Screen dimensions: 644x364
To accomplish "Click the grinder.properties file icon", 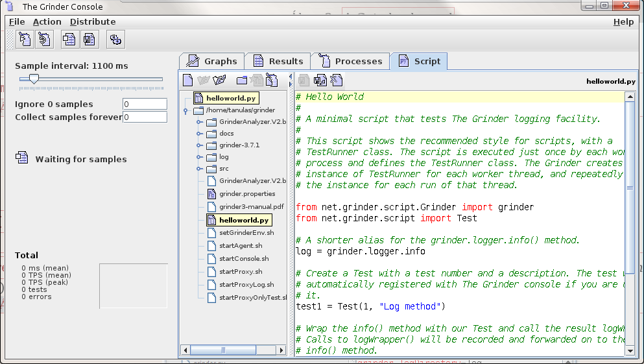I will (x=211, y=193).
